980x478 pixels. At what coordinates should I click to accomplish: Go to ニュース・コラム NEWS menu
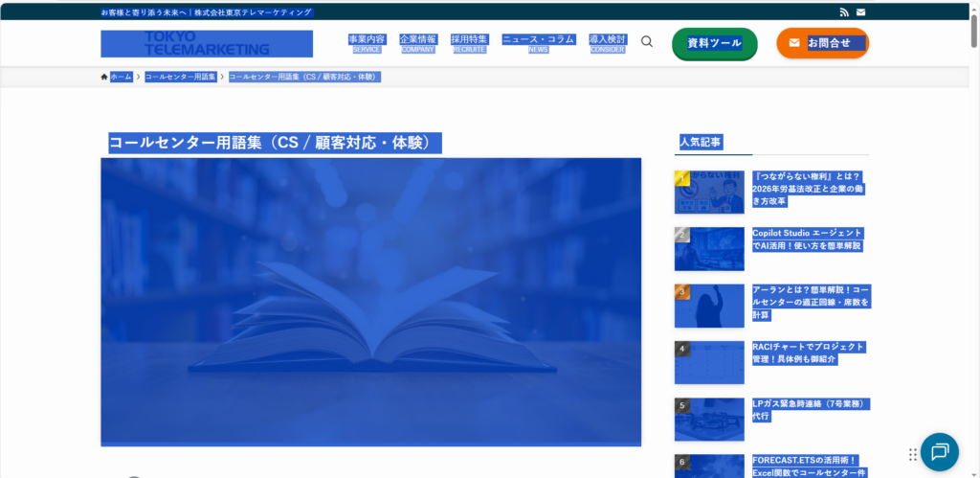pyautogui.click(x=538, y=43)
